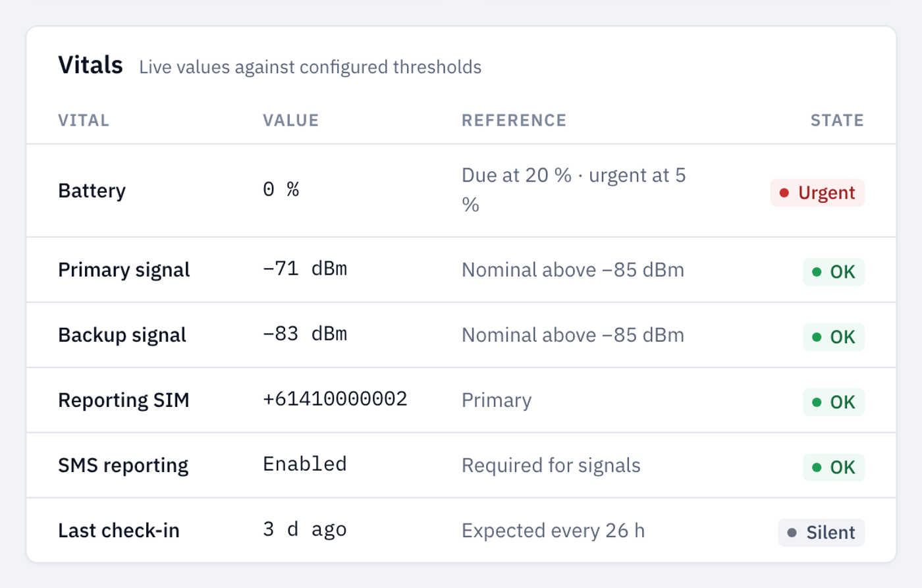Click the VITAL column header
This screenshot has height=588, width=922.
84,120
